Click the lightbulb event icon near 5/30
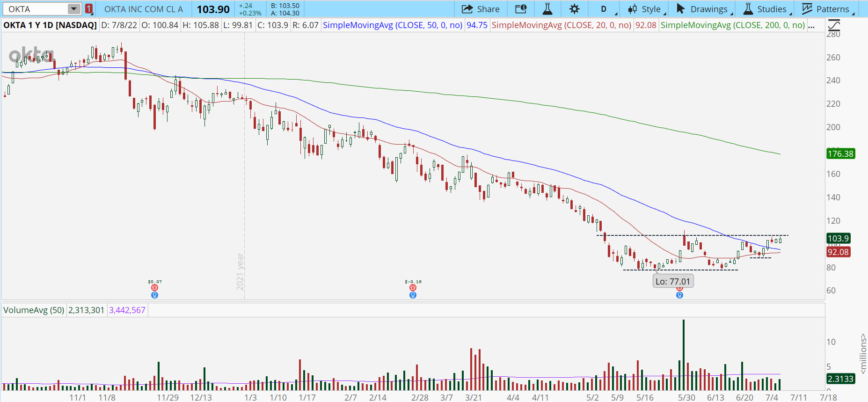 679,295
